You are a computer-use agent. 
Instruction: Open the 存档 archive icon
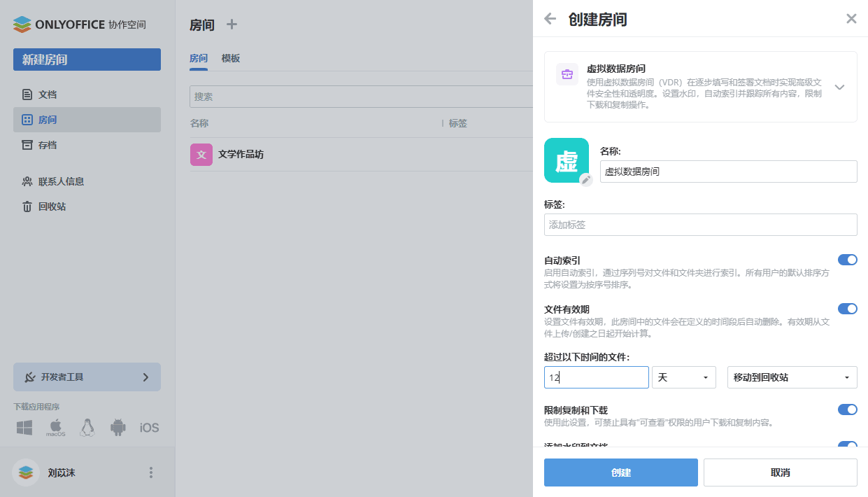coord(27,145)
